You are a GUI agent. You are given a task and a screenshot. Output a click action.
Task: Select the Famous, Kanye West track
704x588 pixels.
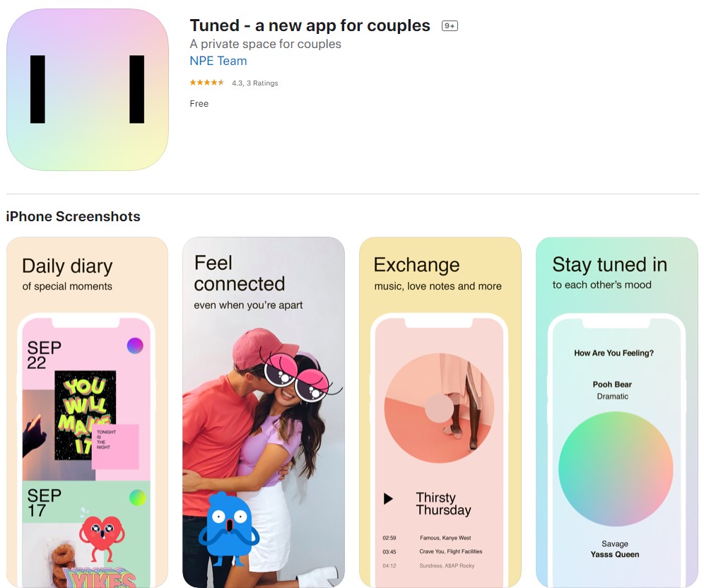pos(427,538)
